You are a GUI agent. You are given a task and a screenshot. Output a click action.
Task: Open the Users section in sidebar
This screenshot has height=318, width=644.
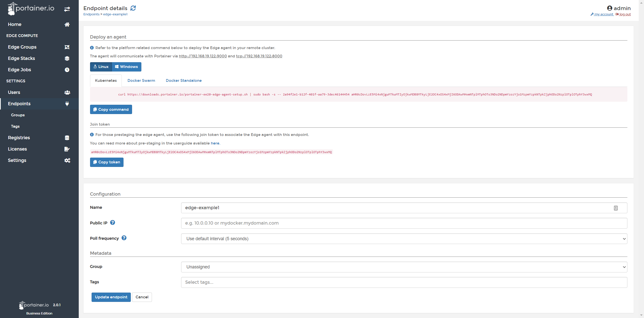pyautogui.click(x=14, y=92)
